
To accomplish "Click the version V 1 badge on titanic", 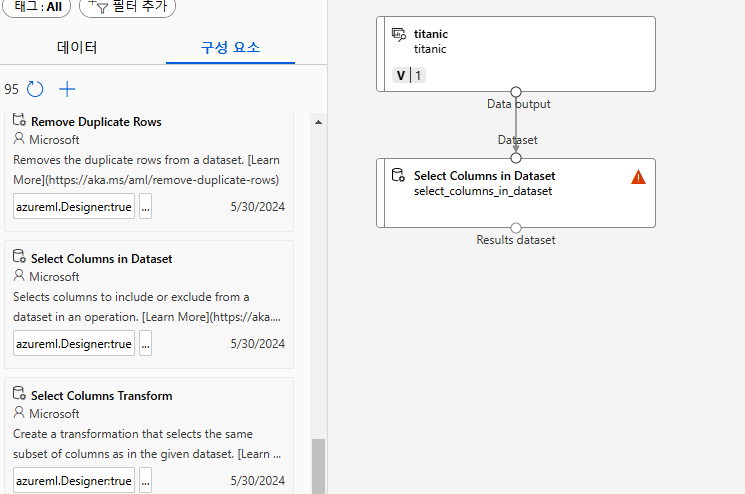I will pyautogui.click(x=409, y=75).
